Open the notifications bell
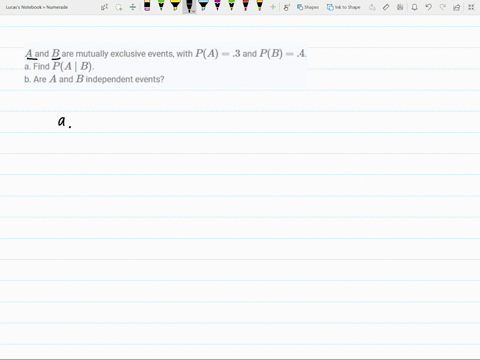The height and width of the screenshot is (360, 480). (414, 7)
